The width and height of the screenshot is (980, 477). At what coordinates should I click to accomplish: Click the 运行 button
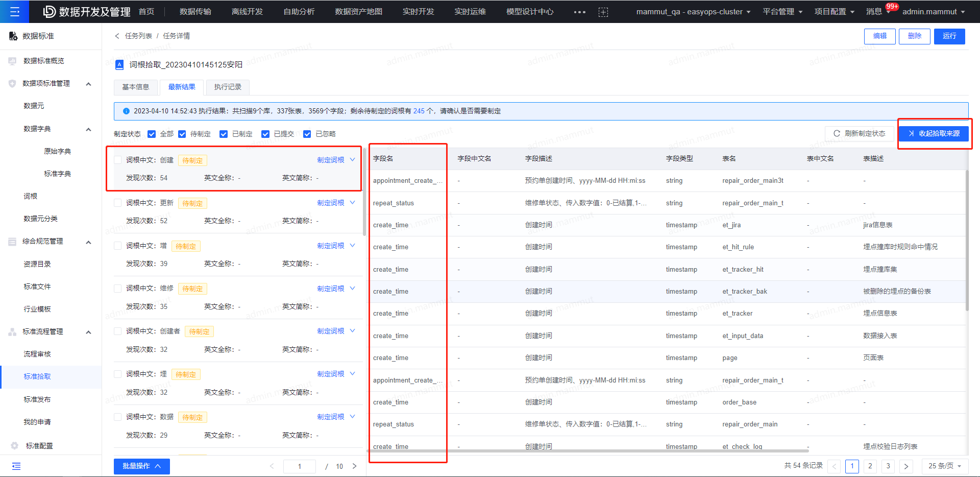[949, 36]
